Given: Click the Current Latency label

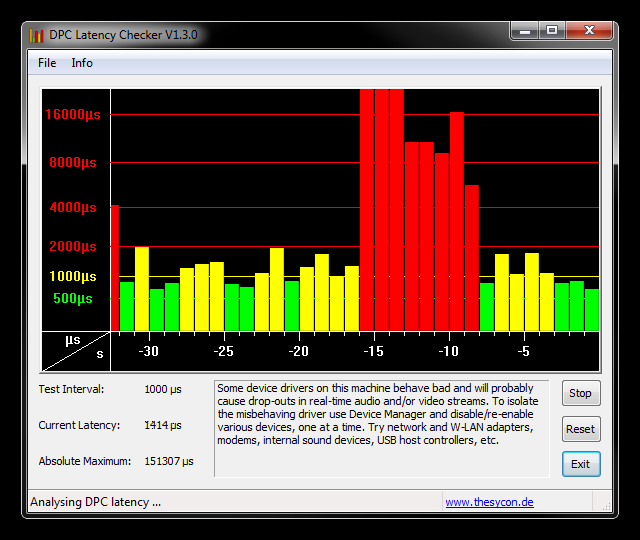Looking at the screenshot, I should pyautogui.click(x=79, y=425).
